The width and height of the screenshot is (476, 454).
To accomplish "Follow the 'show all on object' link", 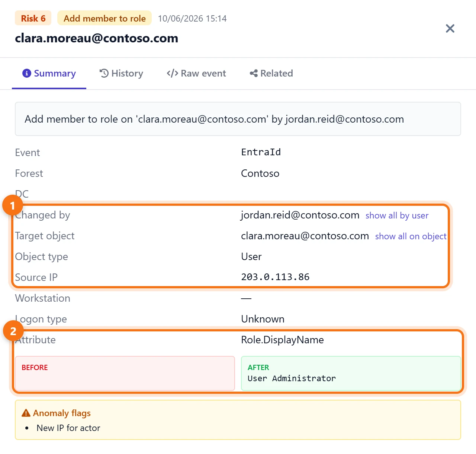I will click(411, 236).
